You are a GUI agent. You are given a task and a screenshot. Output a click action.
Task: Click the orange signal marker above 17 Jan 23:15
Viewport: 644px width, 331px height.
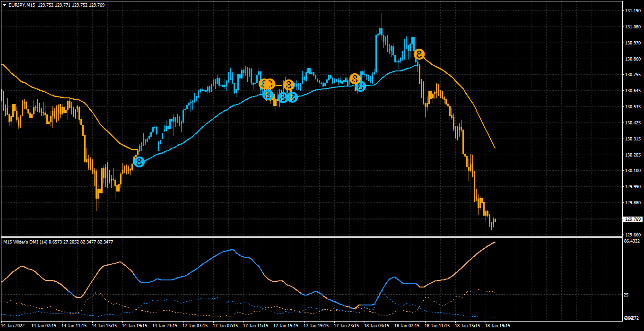coord(355,78)
